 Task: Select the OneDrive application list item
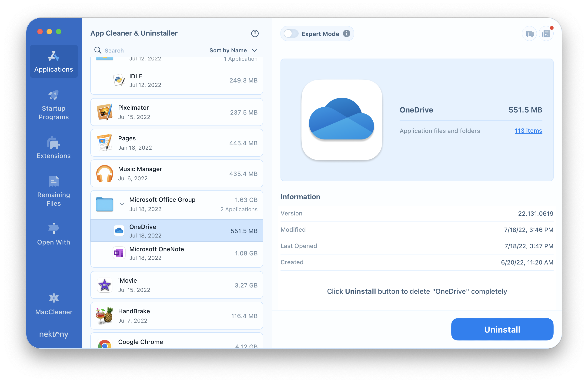(177, 231)
